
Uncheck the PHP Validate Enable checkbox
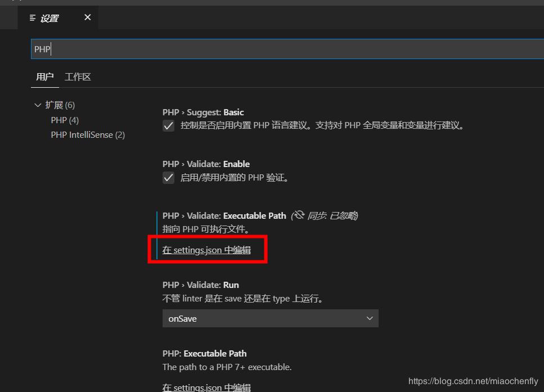tap(168, 178)
